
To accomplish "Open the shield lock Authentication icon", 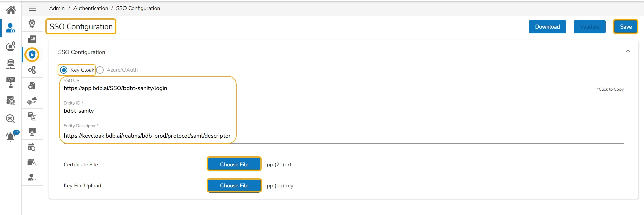I will [x=32, y=55].
